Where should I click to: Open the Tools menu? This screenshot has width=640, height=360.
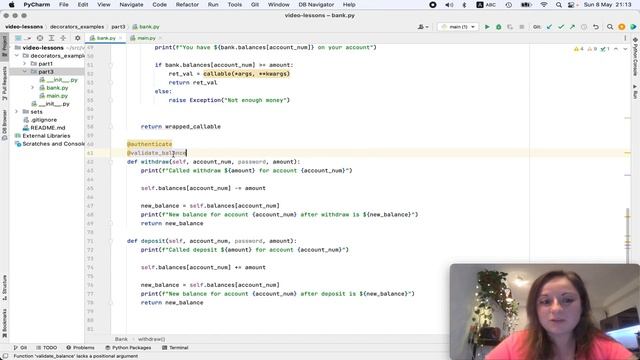235,4
